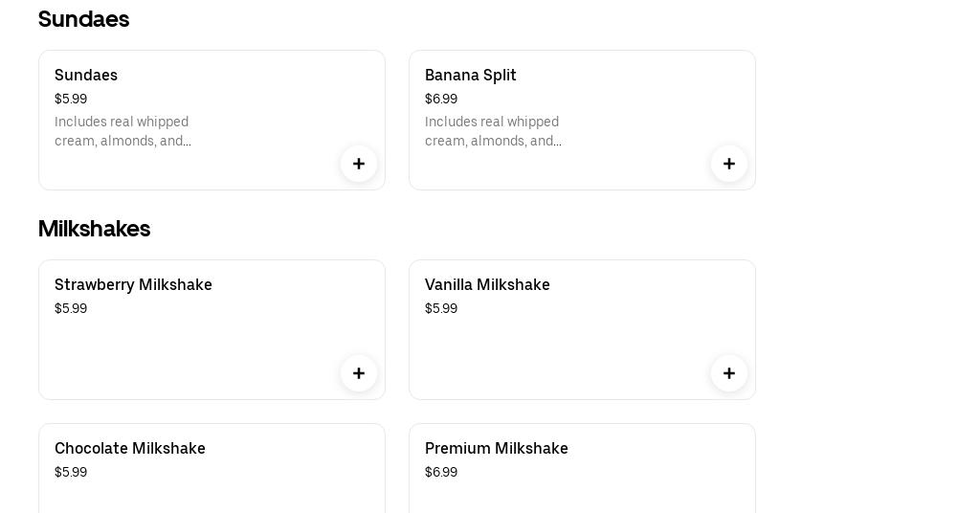Add Strawberry Milkshake to cart
The image size is (980, 513).
click(x=359, y=373)
